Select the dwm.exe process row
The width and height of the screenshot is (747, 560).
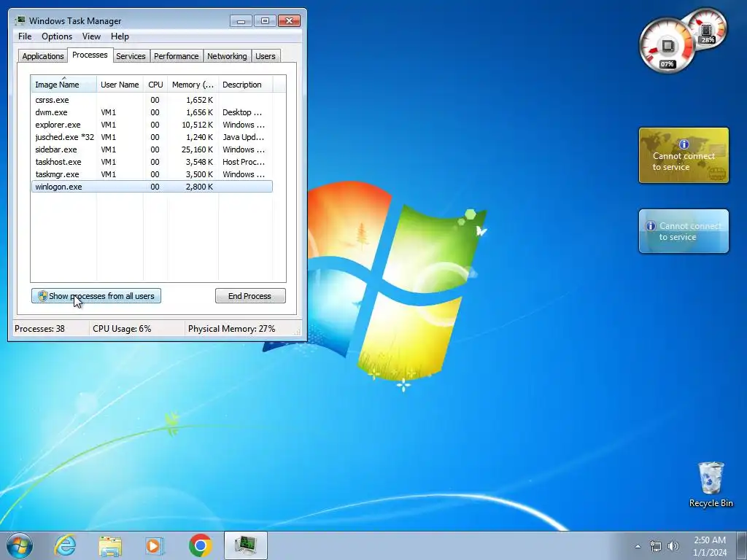pyautogui.click(x=152, y=112)
